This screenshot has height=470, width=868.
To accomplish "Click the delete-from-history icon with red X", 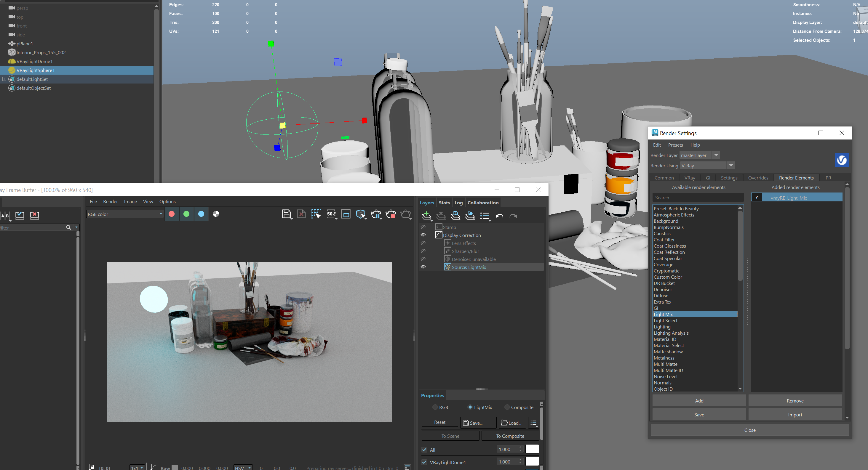I will point(35,215).
